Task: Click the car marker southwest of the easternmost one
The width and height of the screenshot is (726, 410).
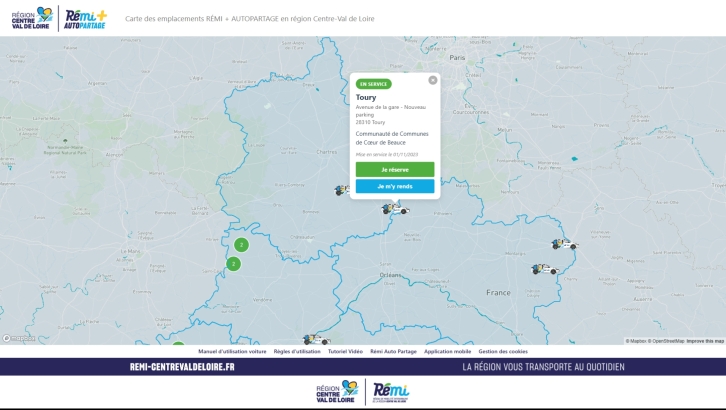Action: point(544,268)
